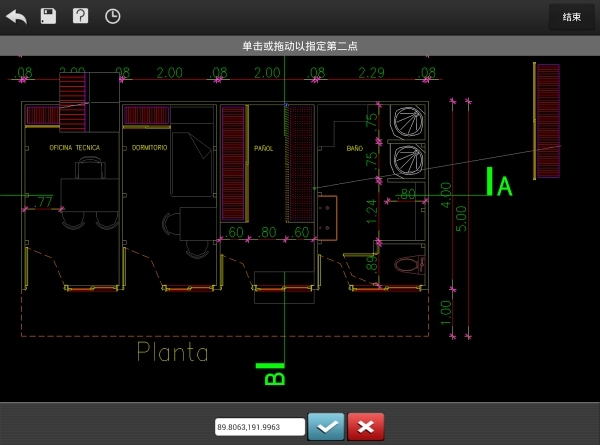The width and height of the screenshot is (600, 445).
Task: Open the history clock icon
Action: click(113, 16)
